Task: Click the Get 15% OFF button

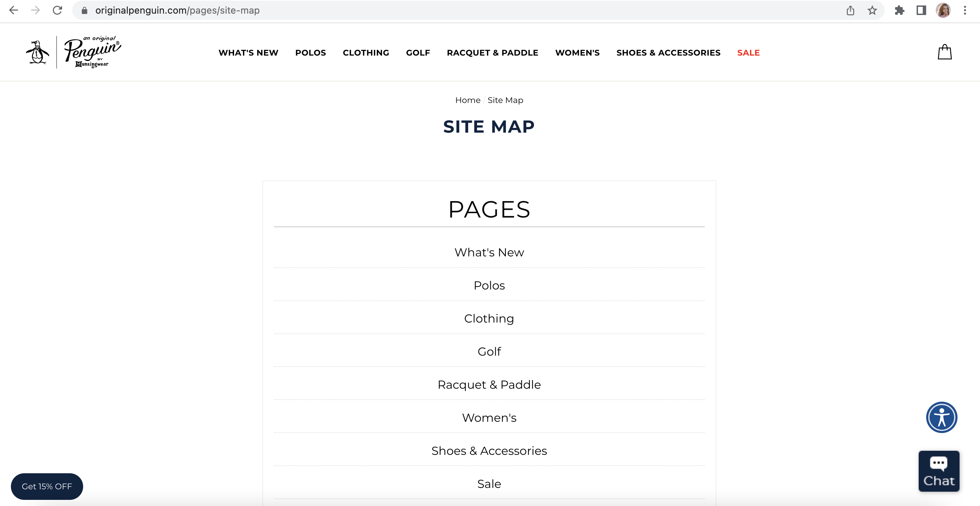Action: 47,486
